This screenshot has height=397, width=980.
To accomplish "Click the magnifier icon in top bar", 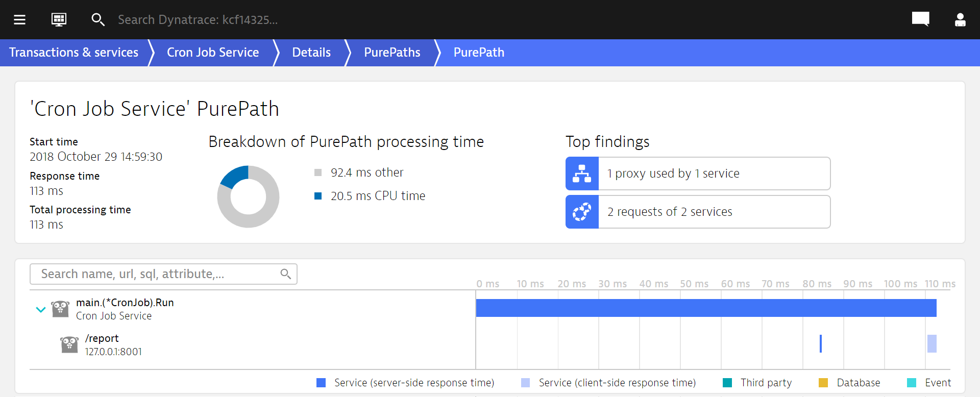I will [97, 20].
